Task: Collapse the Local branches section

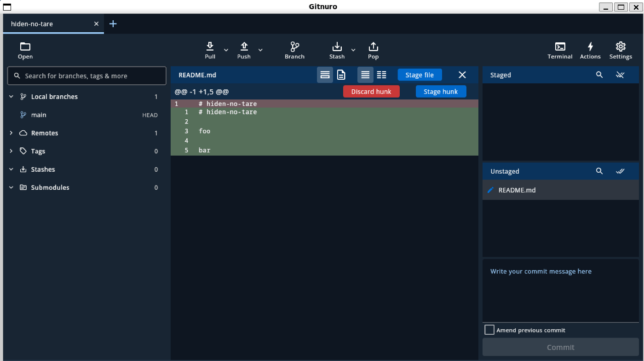Action: click(11, 97)
